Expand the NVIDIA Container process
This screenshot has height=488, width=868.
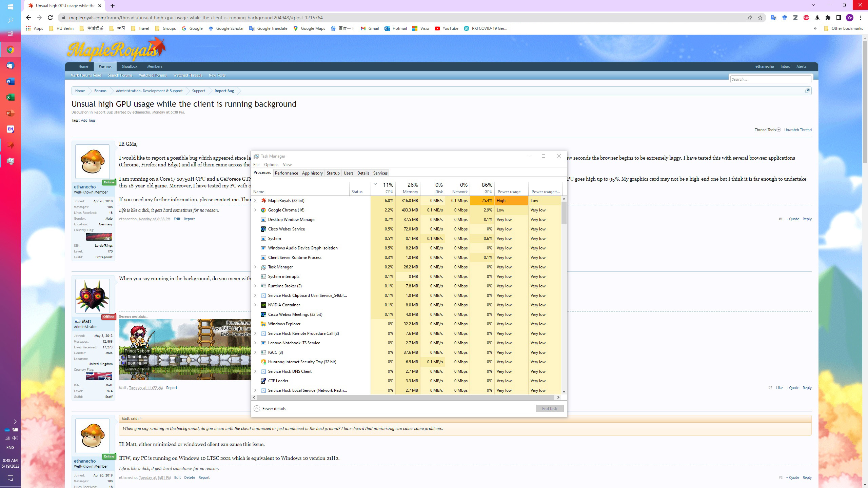[255, 305]
